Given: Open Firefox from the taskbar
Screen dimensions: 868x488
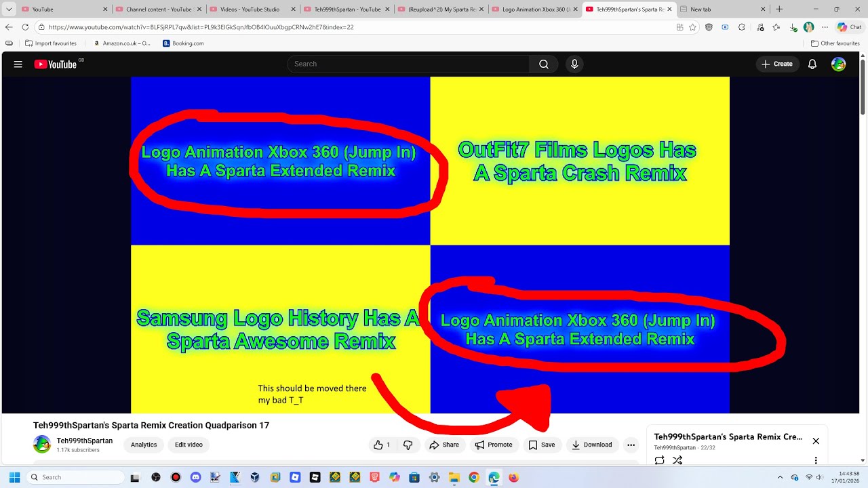Looking at the screenshot, I should point(513,477).
